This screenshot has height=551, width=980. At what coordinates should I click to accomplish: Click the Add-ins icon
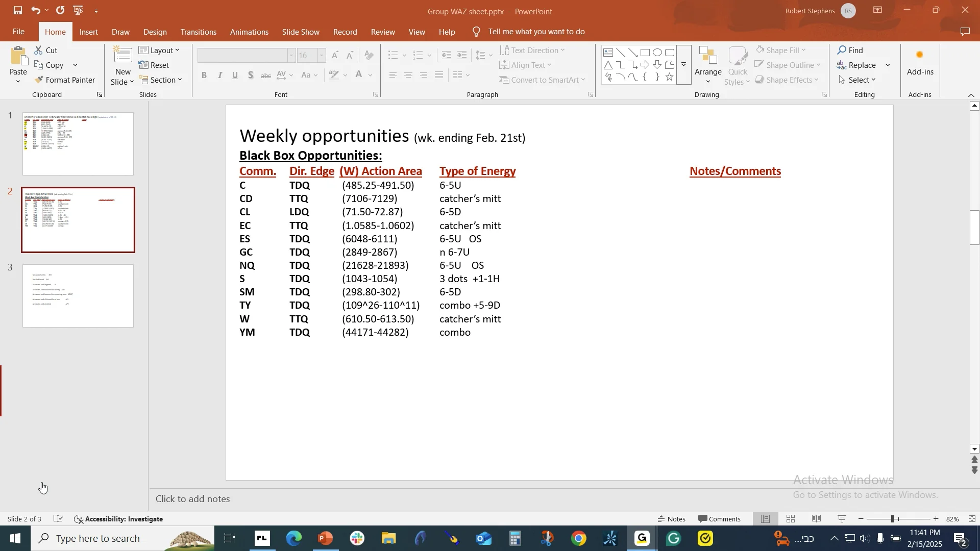click(920, 62)
